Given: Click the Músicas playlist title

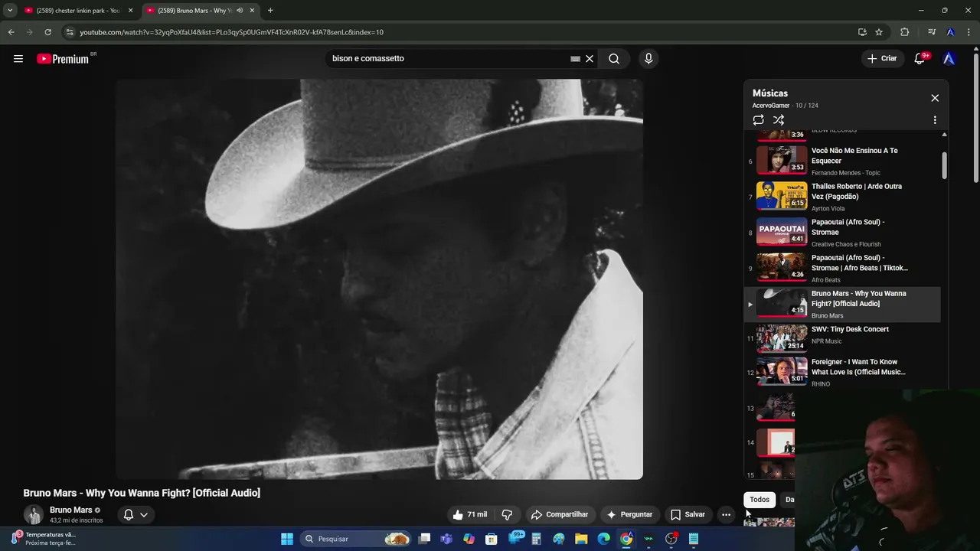Looking at the screenshot, I should pyautogui.click(x=769, y=93).
